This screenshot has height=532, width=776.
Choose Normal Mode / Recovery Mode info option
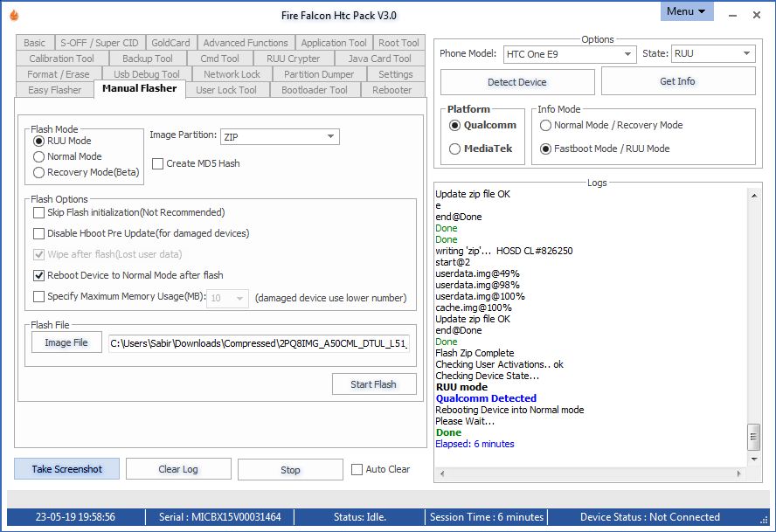611,125
